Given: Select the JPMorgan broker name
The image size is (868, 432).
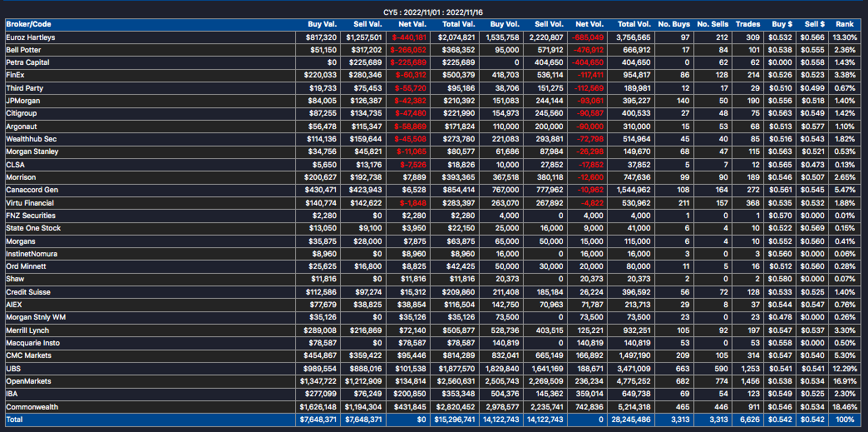Looking at the screenshot, I should click(22, 101).
